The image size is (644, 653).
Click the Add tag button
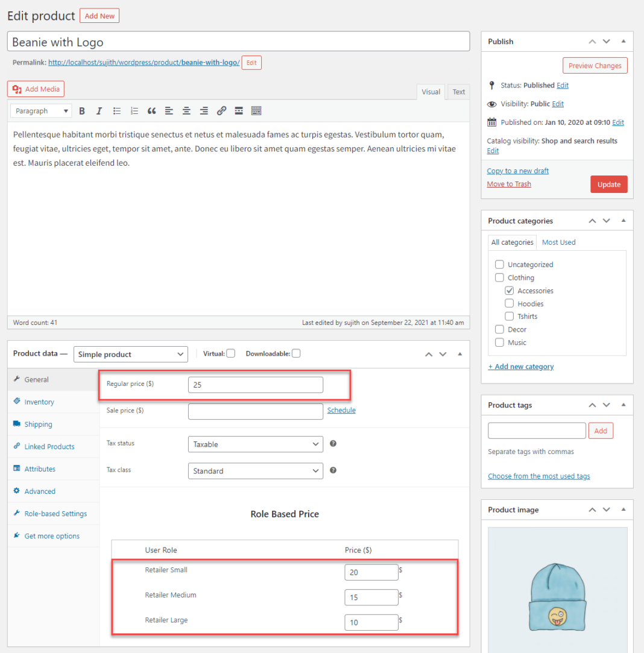(600, 431)
